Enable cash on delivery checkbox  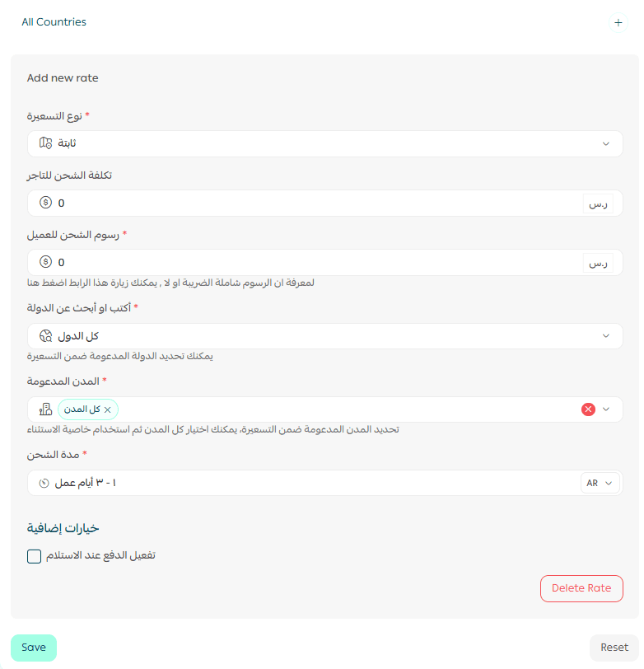pos(34,556)
